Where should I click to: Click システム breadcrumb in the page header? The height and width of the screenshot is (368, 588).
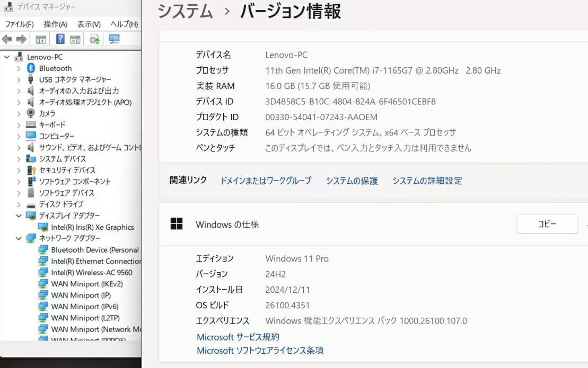coord(185,11)
